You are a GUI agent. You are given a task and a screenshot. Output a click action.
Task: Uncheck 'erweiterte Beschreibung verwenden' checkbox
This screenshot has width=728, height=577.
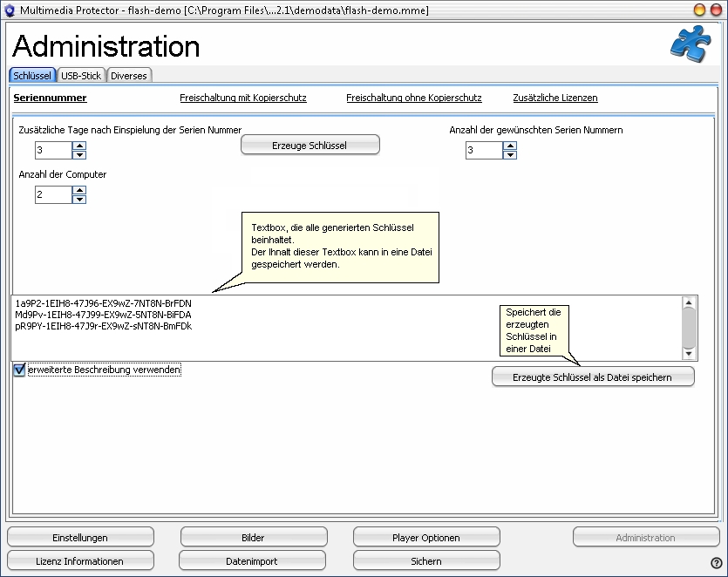point(19,370)
